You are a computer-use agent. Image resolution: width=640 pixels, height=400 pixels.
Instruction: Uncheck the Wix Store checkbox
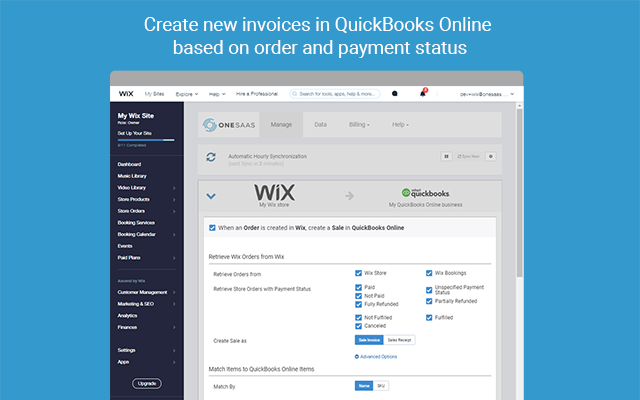point(358,273)
